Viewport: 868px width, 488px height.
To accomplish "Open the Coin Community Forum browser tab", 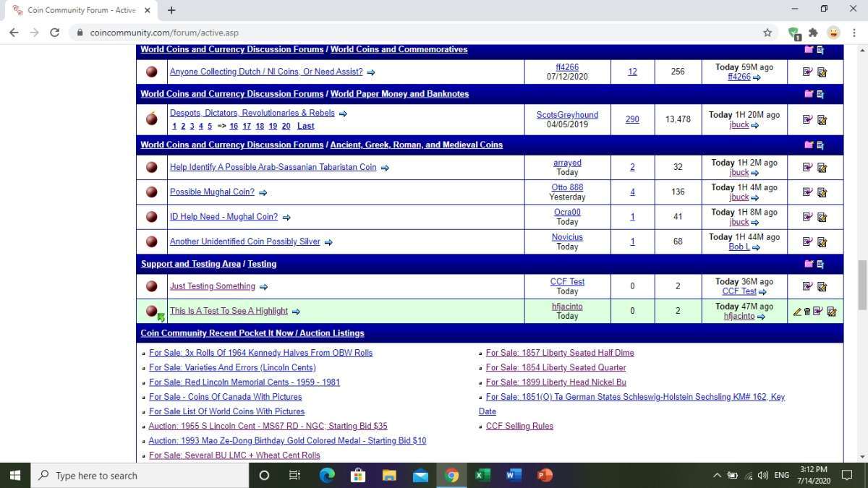I will [x=81, y=10].
